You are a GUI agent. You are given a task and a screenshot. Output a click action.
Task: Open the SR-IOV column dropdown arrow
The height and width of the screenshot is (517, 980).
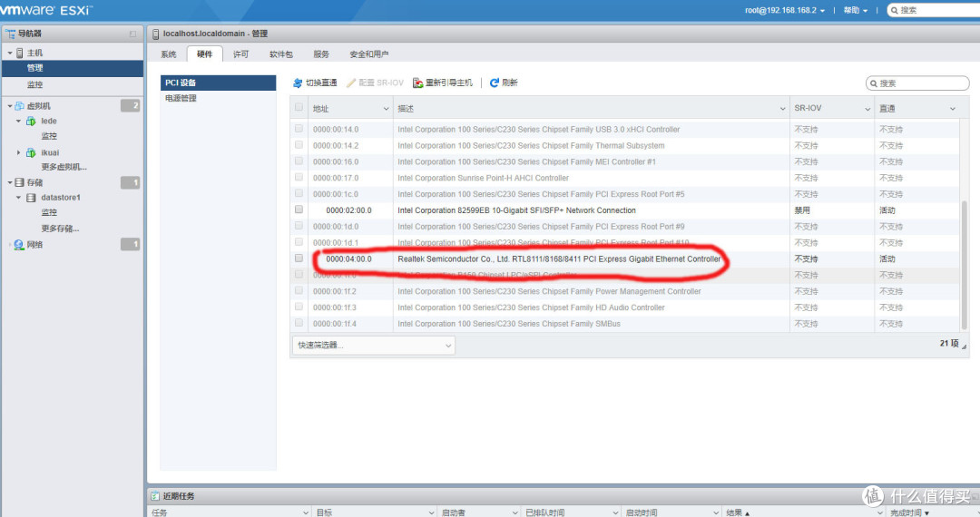coord(867,109)
